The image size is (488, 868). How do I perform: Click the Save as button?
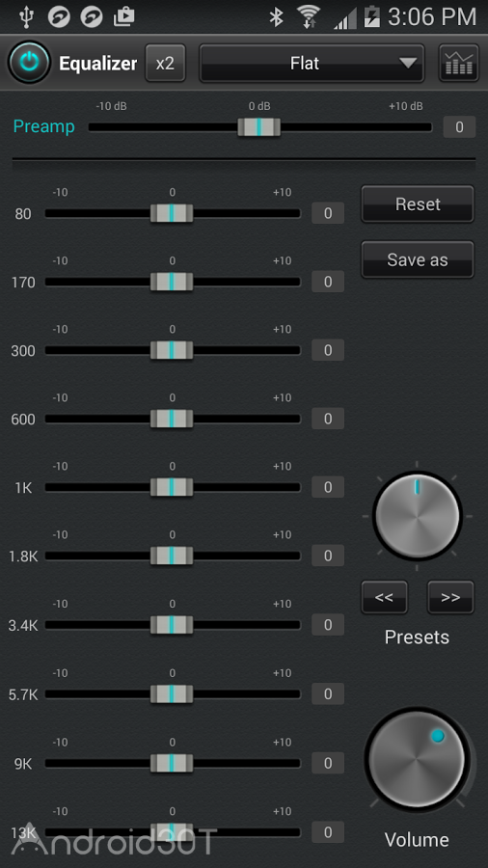(418, 259)
